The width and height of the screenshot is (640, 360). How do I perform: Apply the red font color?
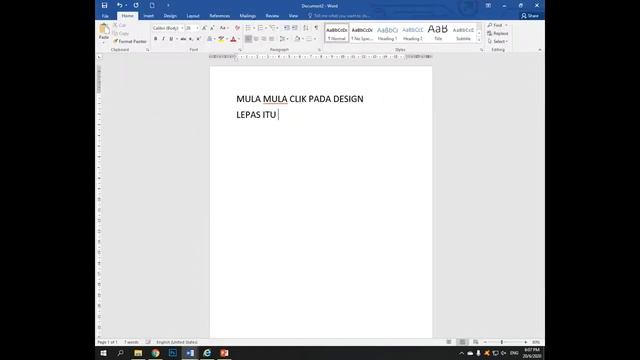point(233,39)
